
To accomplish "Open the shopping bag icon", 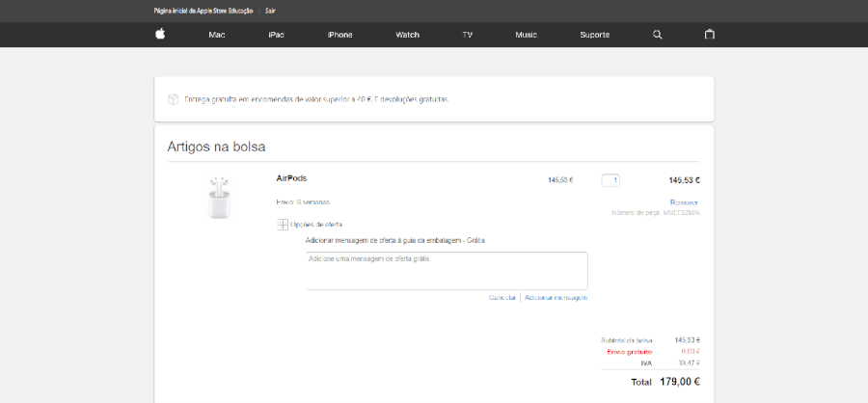I will coord(709,35).
